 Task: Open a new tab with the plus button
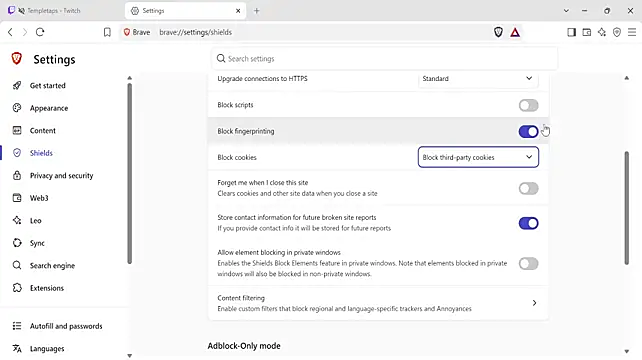257,11
